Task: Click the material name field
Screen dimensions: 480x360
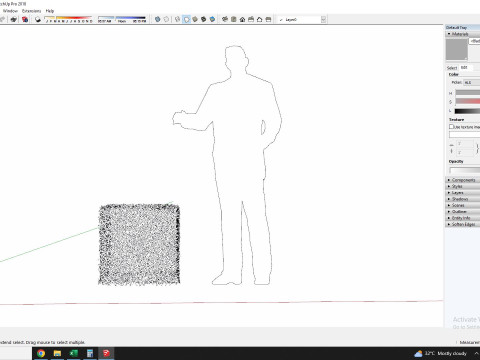Action: 475,41
